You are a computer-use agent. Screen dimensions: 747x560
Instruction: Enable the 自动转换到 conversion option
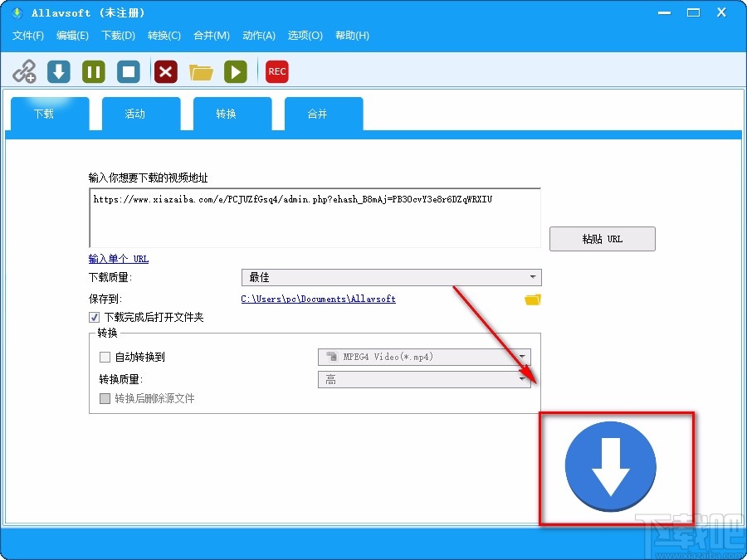click(105, 357)
